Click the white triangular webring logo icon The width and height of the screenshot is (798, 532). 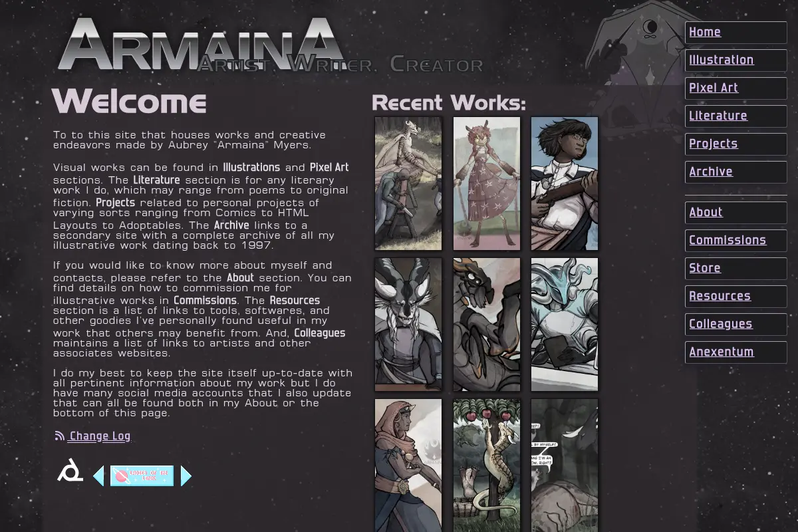70,470
